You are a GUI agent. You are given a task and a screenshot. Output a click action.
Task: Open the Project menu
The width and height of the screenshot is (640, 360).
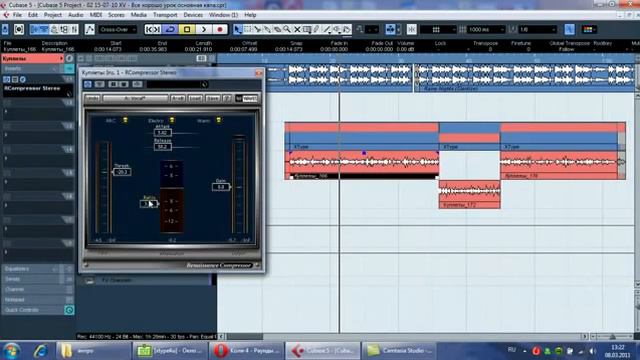tap(53, 15)
